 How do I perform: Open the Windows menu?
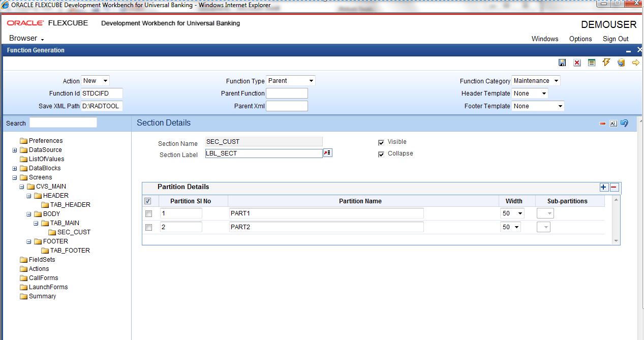545,39
